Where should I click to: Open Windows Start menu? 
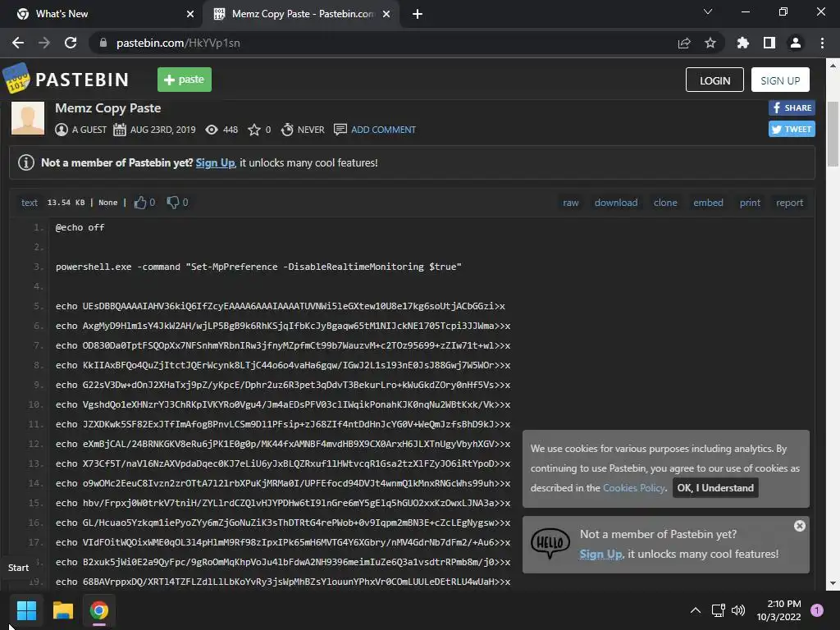tap(26, 610)
